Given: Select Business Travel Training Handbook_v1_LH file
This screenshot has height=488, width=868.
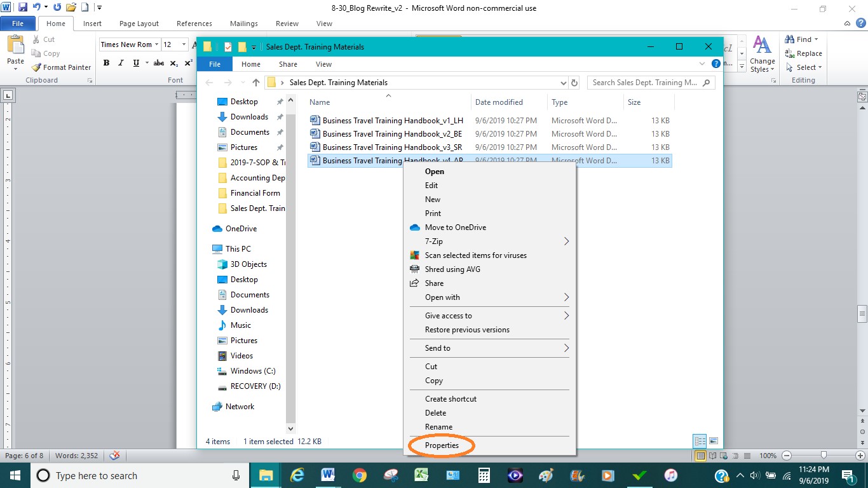Looking at the screenshot, I should click(392, 121).
